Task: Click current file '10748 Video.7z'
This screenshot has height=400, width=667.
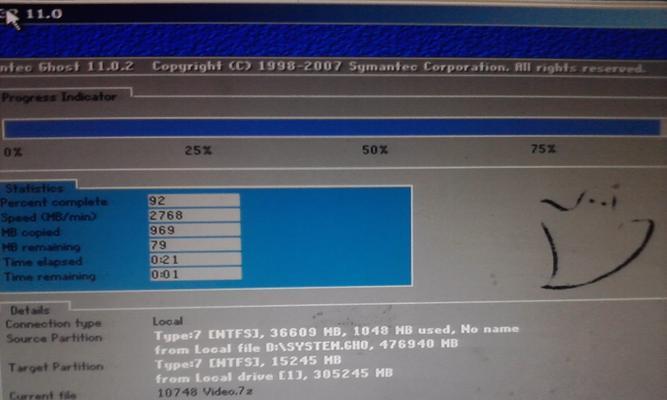Action: pos(205,391)
